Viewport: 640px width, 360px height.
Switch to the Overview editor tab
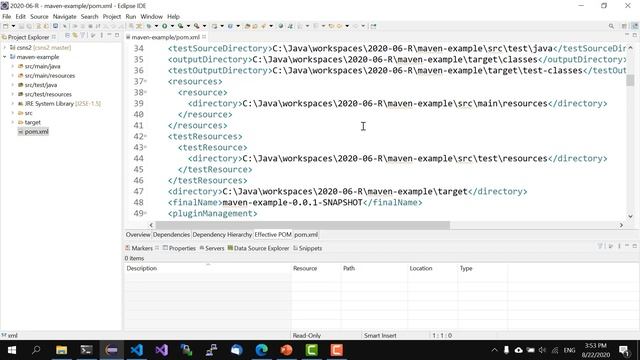tap(138, 235)
